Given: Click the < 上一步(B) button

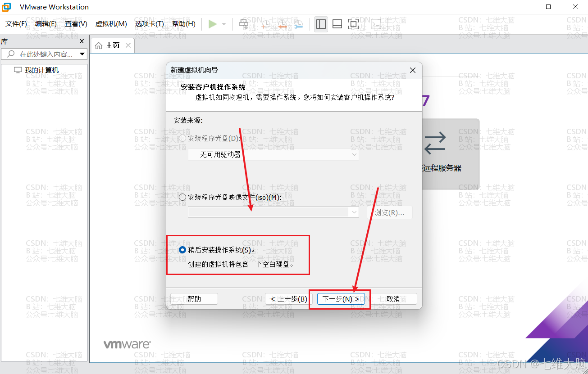Looking at the screenshot, I should tap(289, 299).
